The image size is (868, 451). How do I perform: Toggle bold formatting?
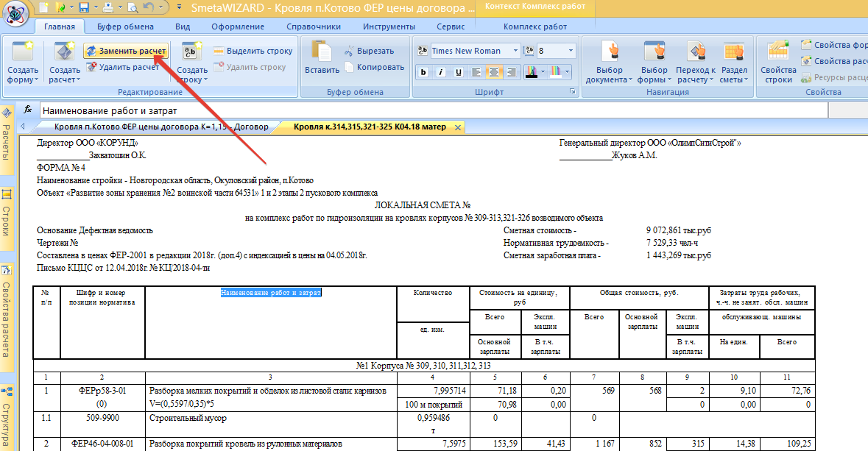[423, 72]
